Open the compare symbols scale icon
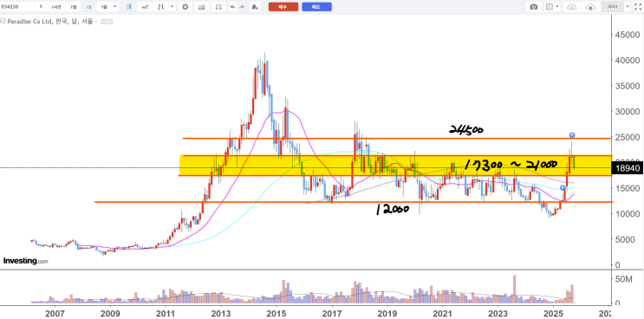The width and height of the screenshot is (644, 319). tap(219, 7)
